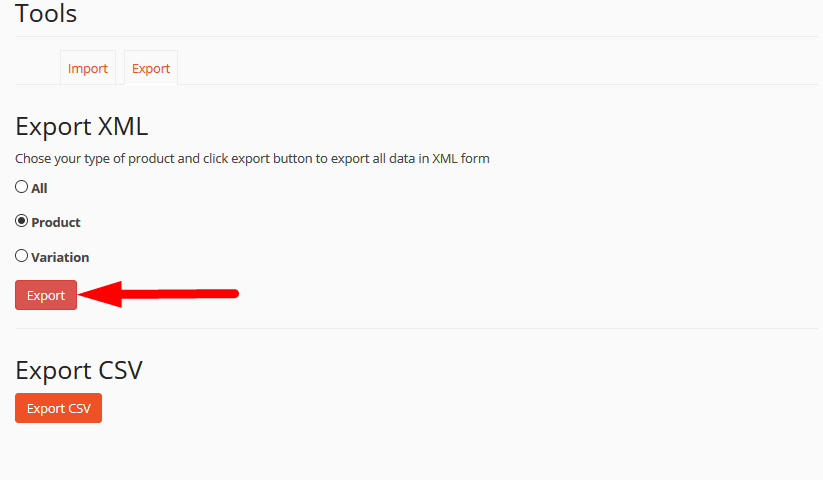Click the empty space left of Import tab
The height and width of the screenshot is (480, 823).
tap(37, 68)
